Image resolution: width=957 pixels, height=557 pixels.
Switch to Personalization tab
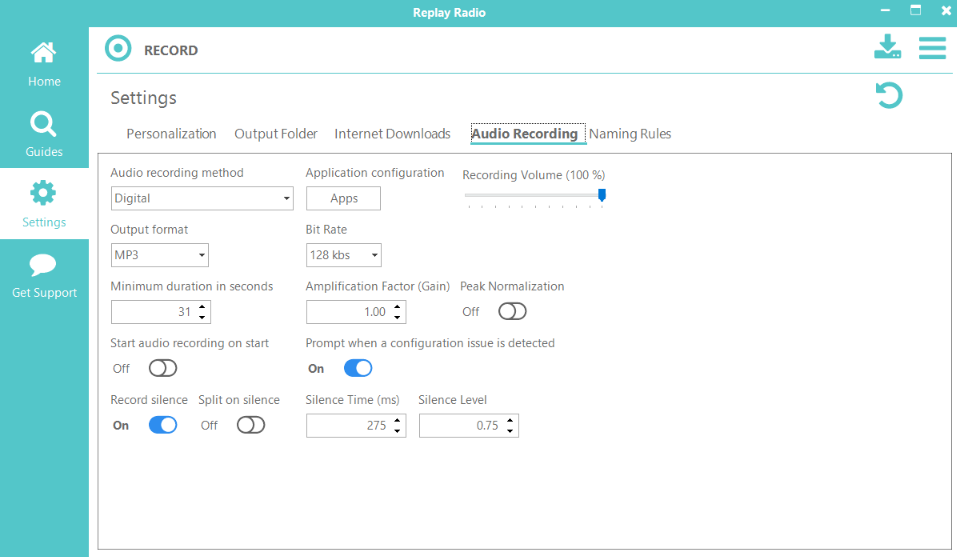[172, 134]
